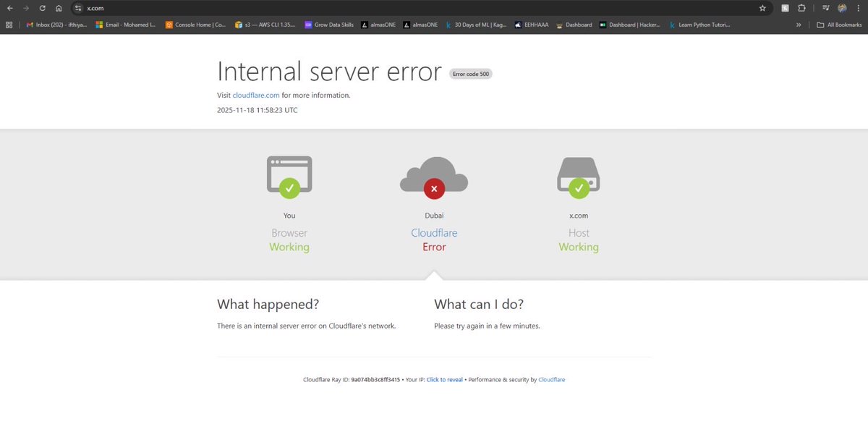Navigate back with the back arrow
Screen dimensions: 868x445
click(12, 9)
